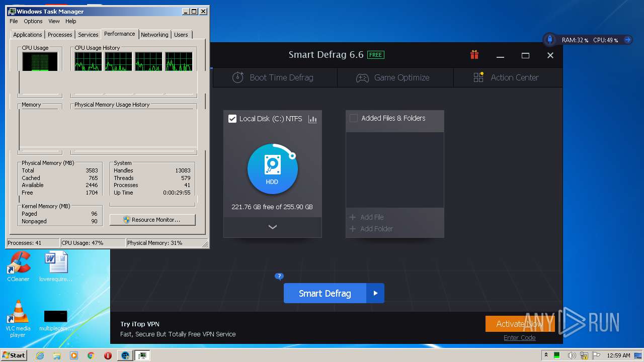Select the multiplecam desktop file icon
The width and height of the screenshot is (644, 362).
(x=56, y=320)
